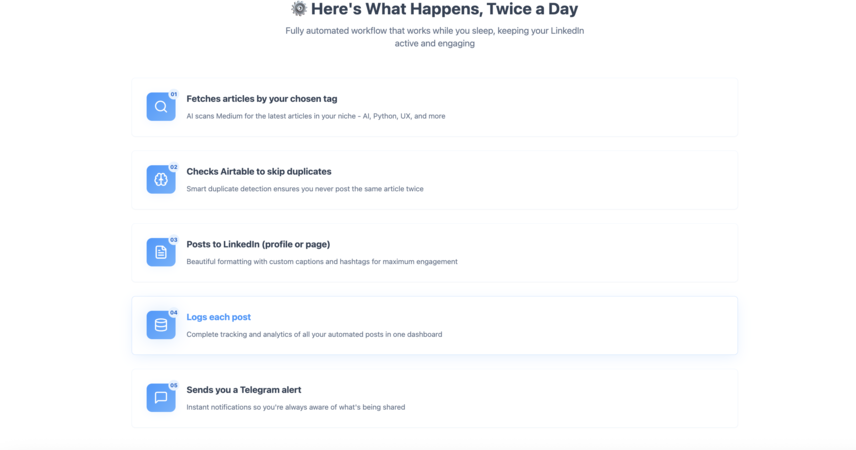Open the highlighted 'Logs each post' link
856x450 pixels.
point(218,317)
